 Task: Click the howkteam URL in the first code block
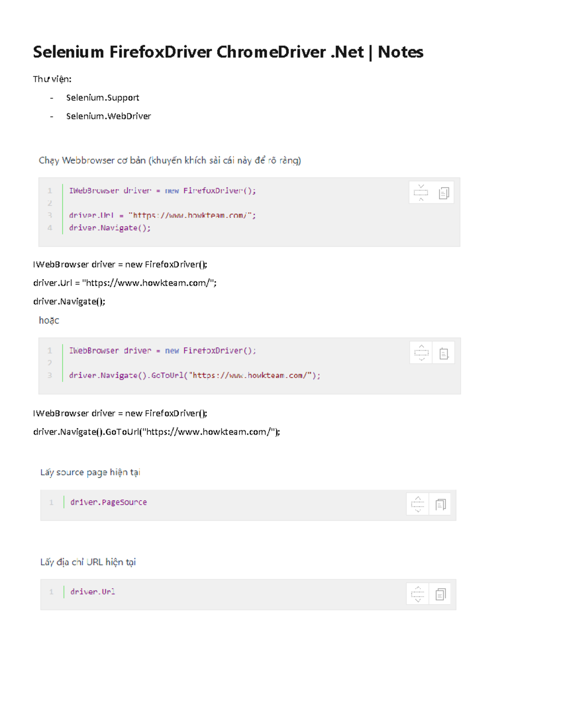tap(192, 216)
